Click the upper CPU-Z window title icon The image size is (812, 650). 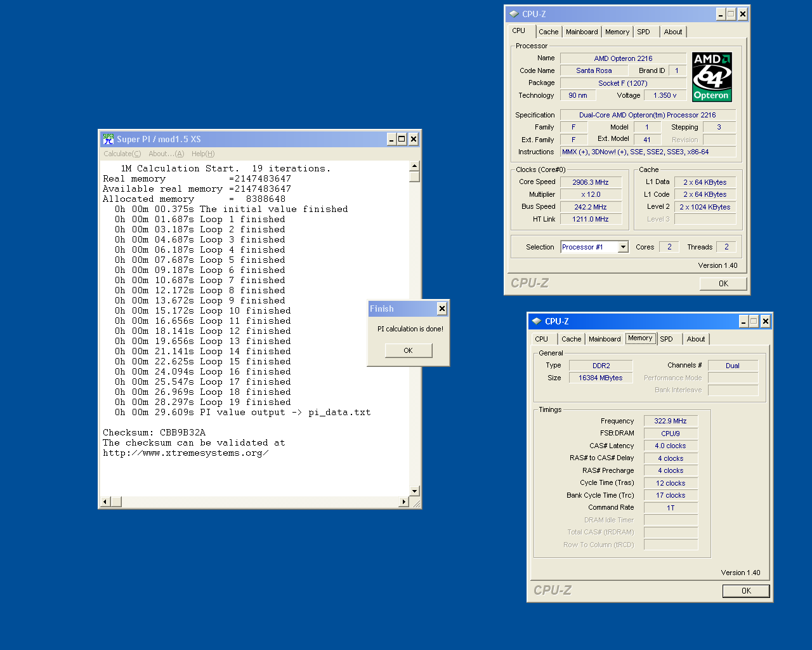coord(514,14)
